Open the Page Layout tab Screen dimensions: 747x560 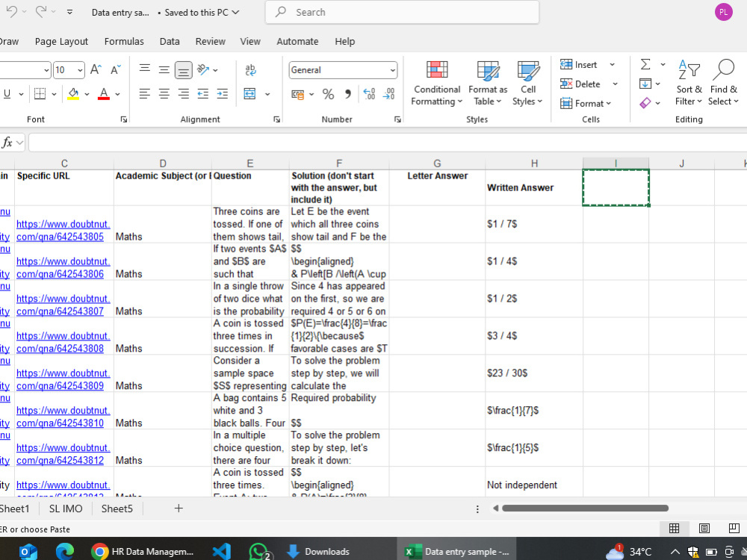pyautogui.click(x=61, y=41)
